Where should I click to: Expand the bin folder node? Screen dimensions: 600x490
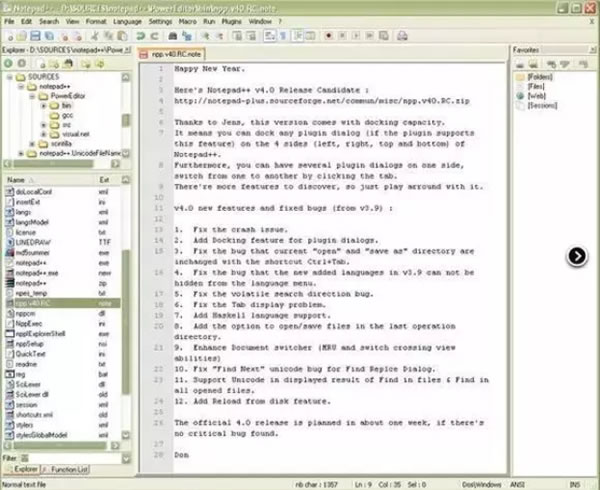pos(44,106)
